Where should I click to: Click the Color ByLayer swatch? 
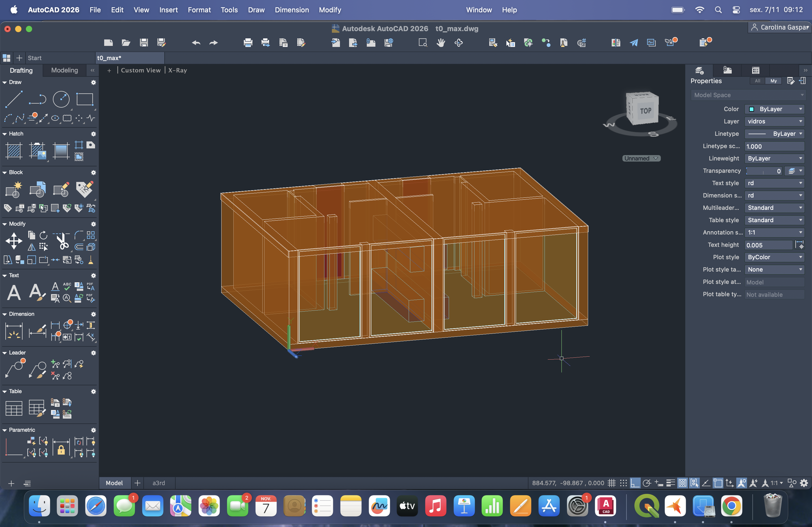pyautogui.click(x=751, y=109)
